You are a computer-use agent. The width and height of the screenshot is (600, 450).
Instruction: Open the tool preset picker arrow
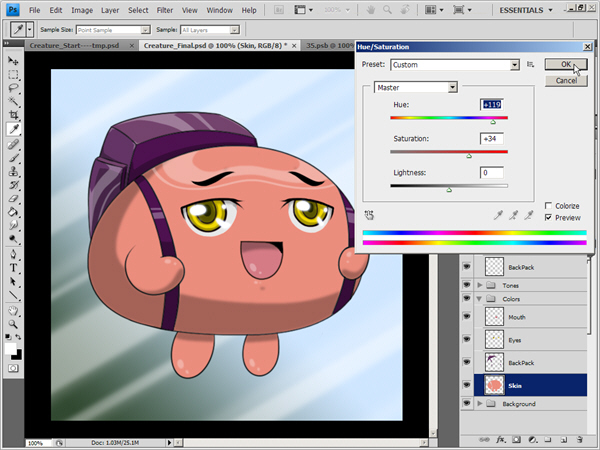29,29
